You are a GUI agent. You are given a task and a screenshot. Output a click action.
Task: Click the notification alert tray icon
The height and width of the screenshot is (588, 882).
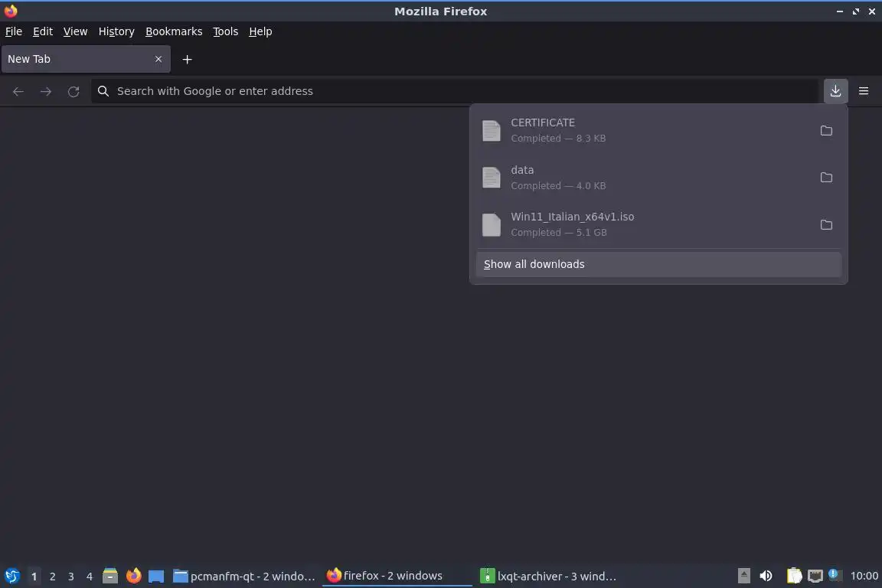(x=835, y=574)
